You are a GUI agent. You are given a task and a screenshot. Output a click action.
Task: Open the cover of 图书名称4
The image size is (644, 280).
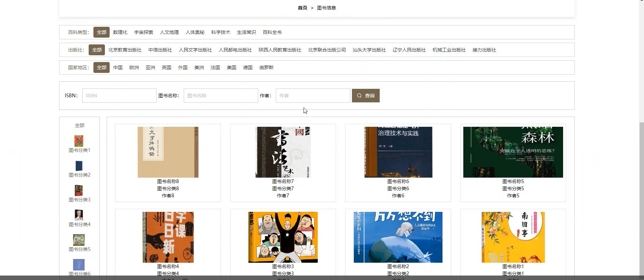[168, 237]
